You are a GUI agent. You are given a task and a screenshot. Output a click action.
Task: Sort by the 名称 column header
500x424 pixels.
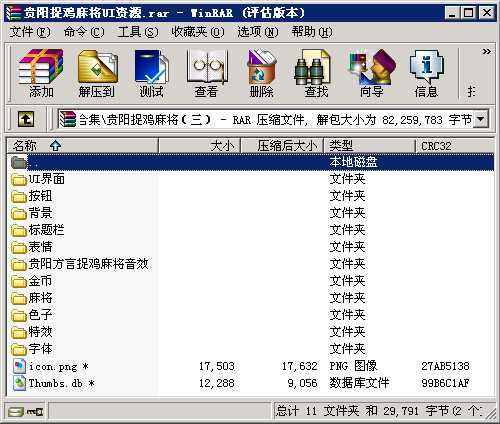(x=82, y=146)
